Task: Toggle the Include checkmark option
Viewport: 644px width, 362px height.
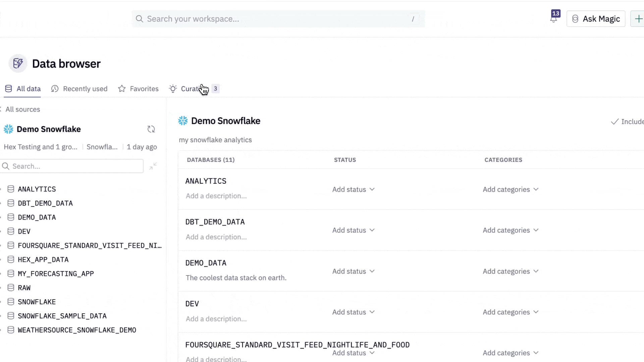Action: coord(627,122)
